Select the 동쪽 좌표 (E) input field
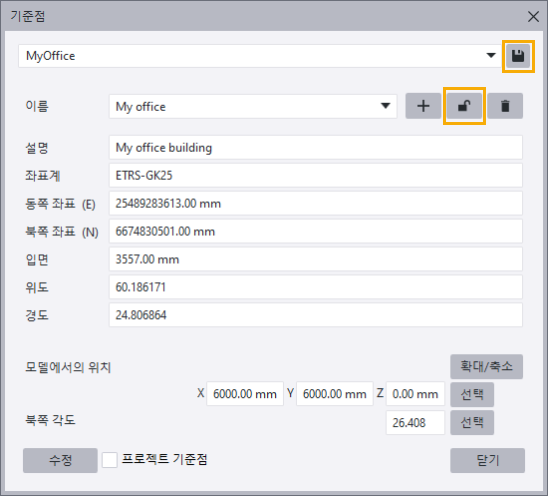This screenshot has width=548, height=496. 316,203
